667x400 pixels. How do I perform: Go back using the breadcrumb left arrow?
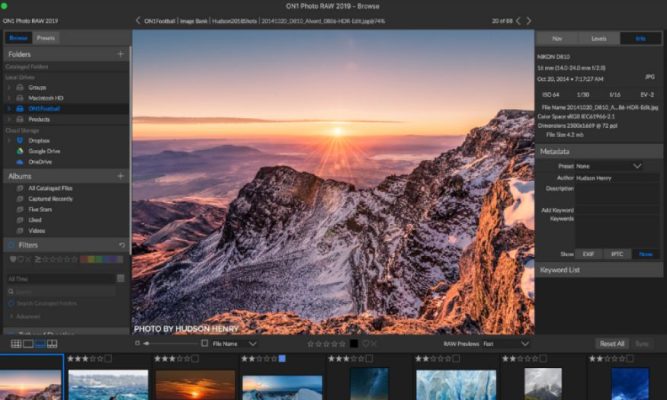[138, 20]
